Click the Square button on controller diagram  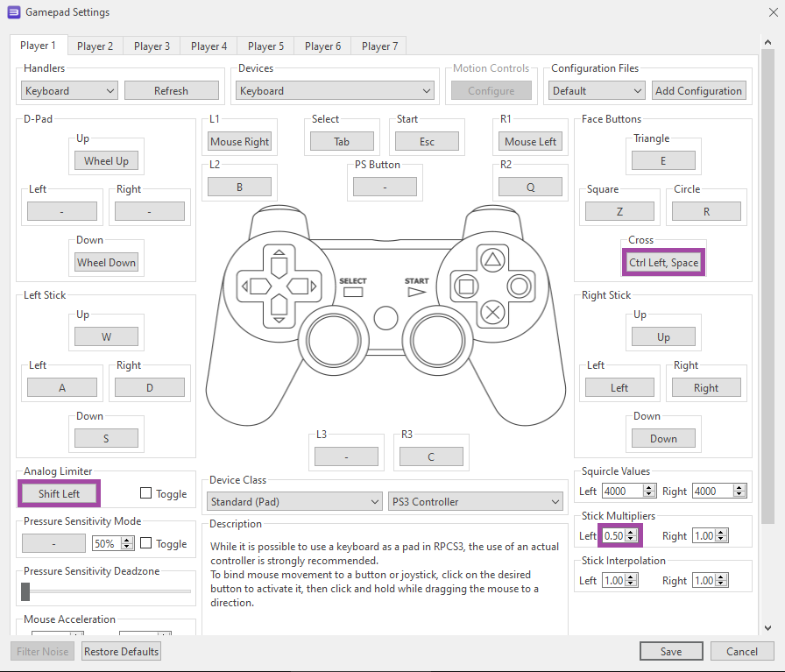(x=466, y=286)
